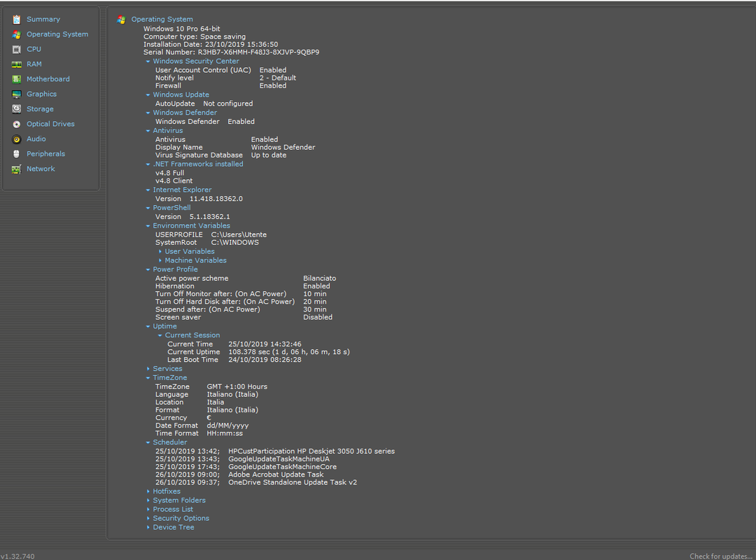This screenshot has height=560, width=756.
Task: Click the Graphics monitor icon
Action: point(16,94)
